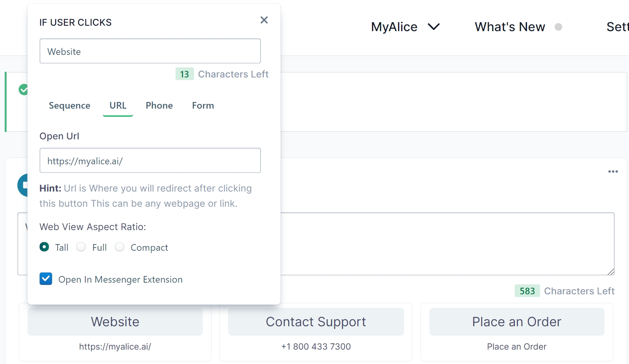Select the Contact Support button
The width and height of the screenshot is (629, 364).
(316, 322)
